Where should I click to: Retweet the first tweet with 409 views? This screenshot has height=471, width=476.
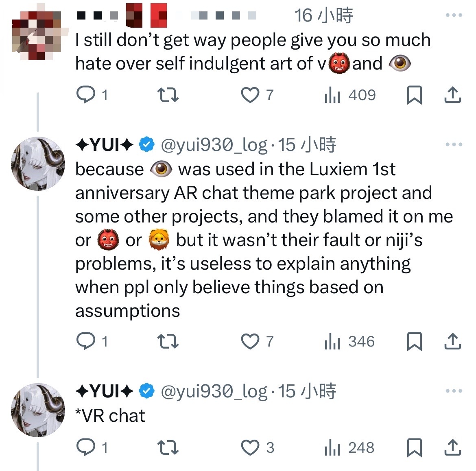tap(168, 95)
